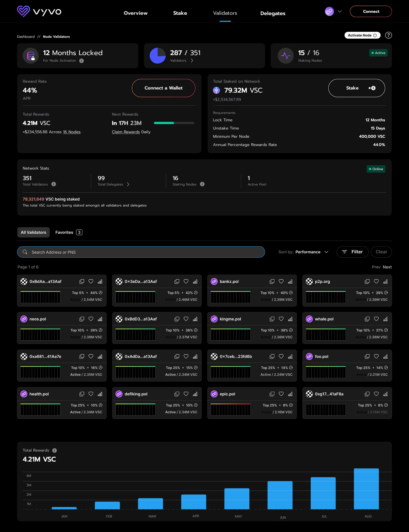Open the Delegates navigation menu
Image resolution: width=409 pixels, height=532 pixels.
click(273, 13)
